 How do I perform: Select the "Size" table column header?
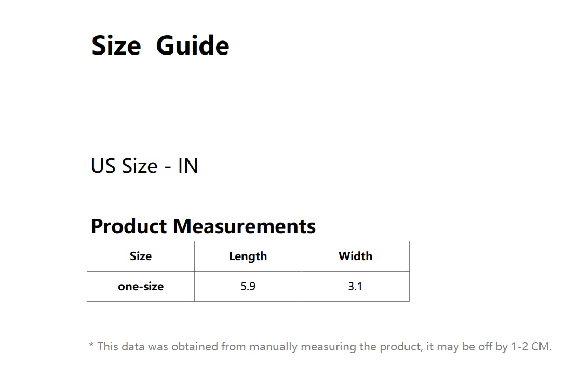coord(141,256)
